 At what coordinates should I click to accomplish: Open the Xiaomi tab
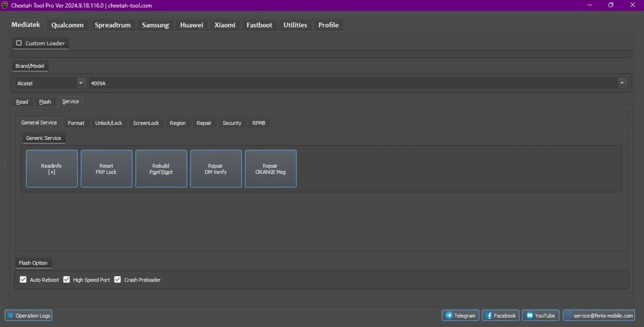tap(225, 25)
